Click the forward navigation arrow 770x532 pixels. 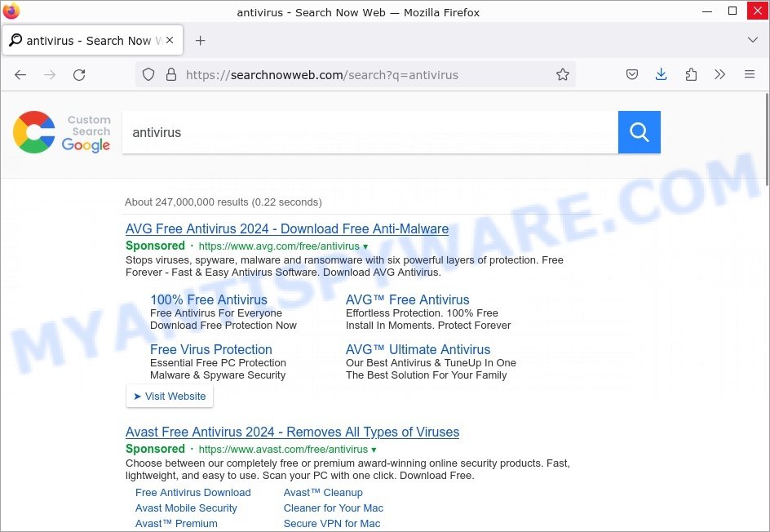click(x=50, y=75)
